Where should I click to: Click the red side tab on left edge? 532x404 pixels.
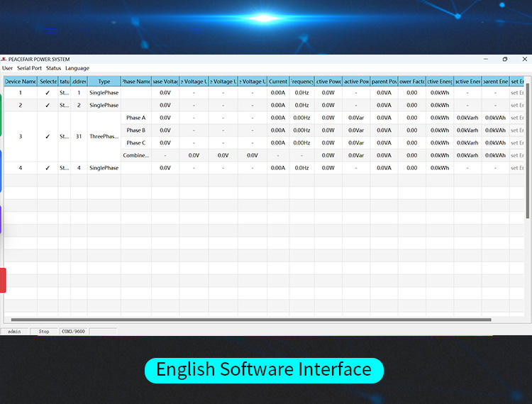(x=3, y=280)
